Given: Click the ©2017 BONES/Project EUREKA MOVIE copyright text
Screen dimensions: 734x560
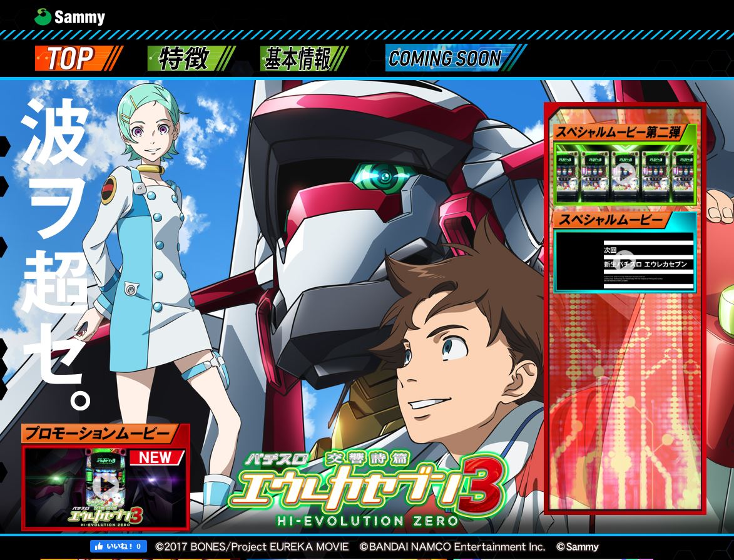Looking at the screenshot, I should click(x=252, y=547).
